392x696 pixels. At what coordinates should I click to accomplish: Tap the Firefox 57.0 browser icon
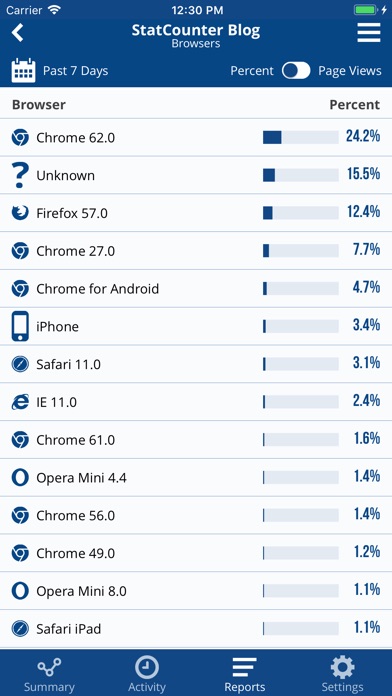[20, 213]
